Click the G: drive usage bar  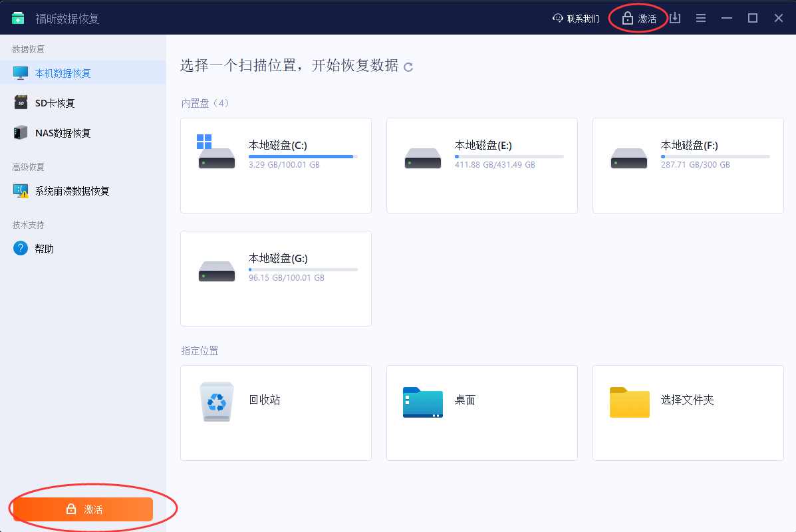303,269
